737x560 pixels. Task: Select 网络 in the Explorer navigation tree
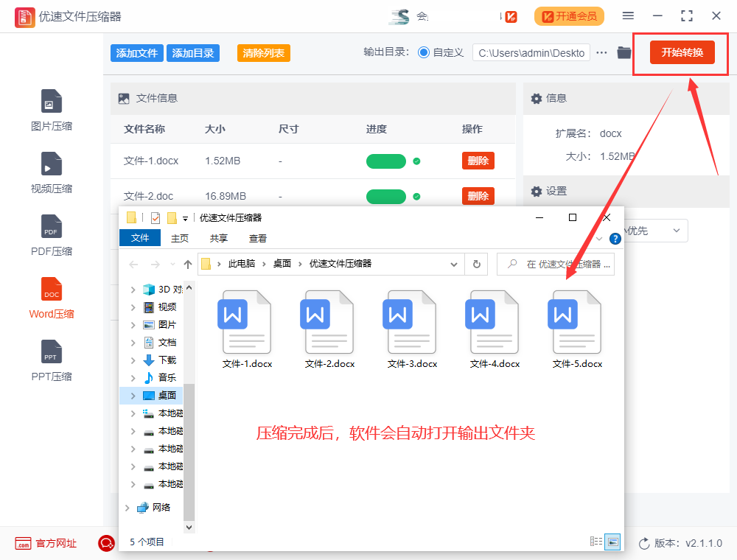(161, 508)
